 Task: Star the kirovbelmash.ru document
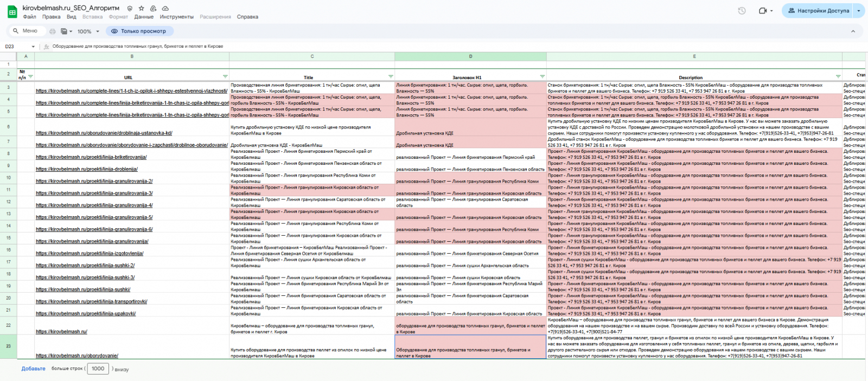[x=142, y=9]
